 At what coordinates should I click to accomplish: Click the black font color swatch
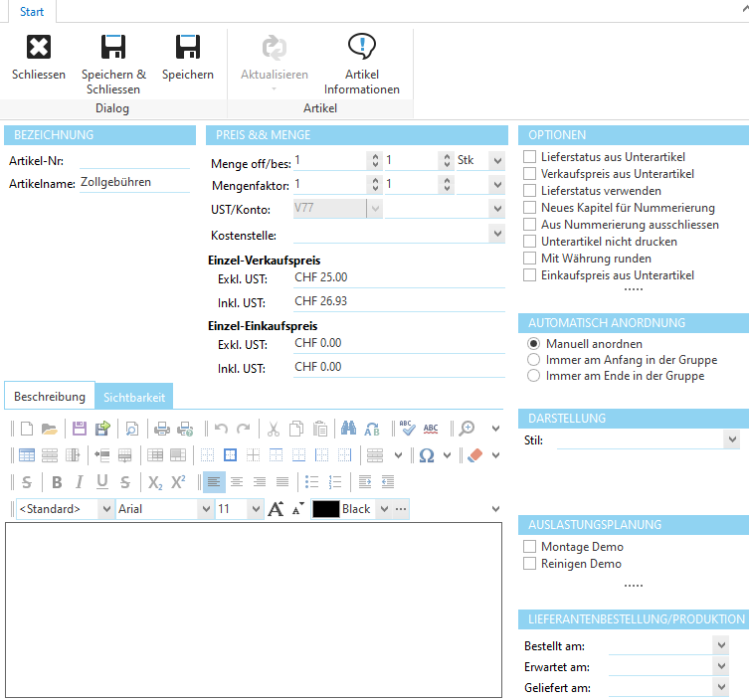[325, 509]
